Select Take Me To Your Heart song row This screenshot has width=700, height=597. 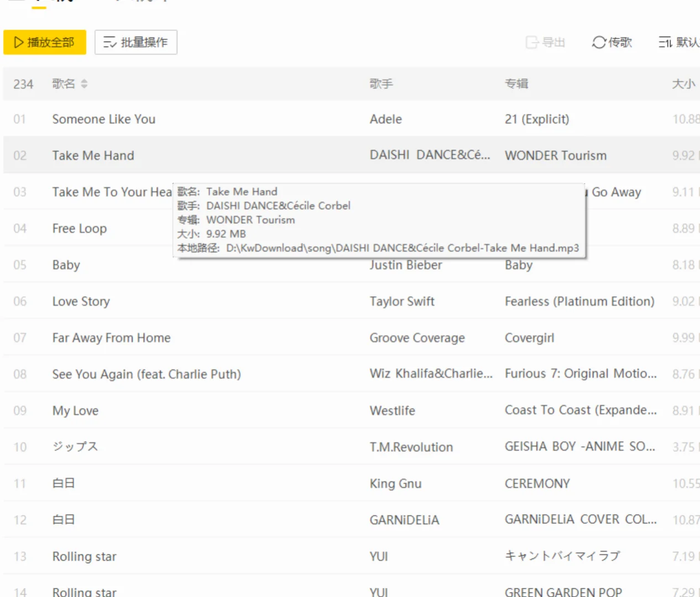[112, 192]
